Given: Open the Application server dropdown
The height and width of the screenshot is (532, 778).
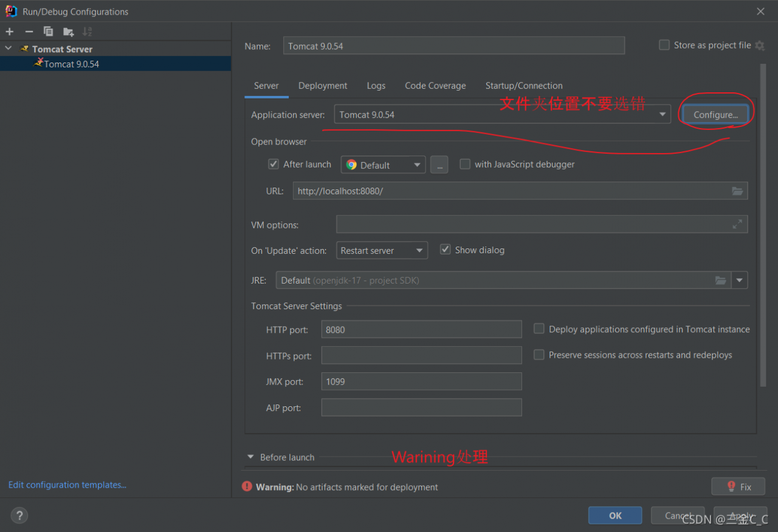Looking at the screenshot, I should click(x=502, y=114).
